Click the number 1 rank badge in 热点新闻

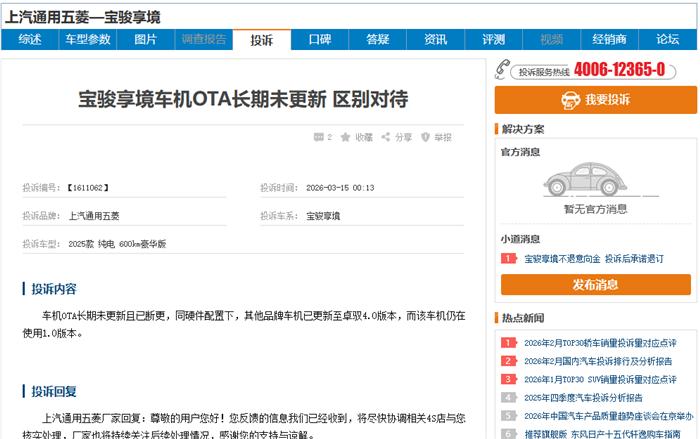[x=509, y=343]
